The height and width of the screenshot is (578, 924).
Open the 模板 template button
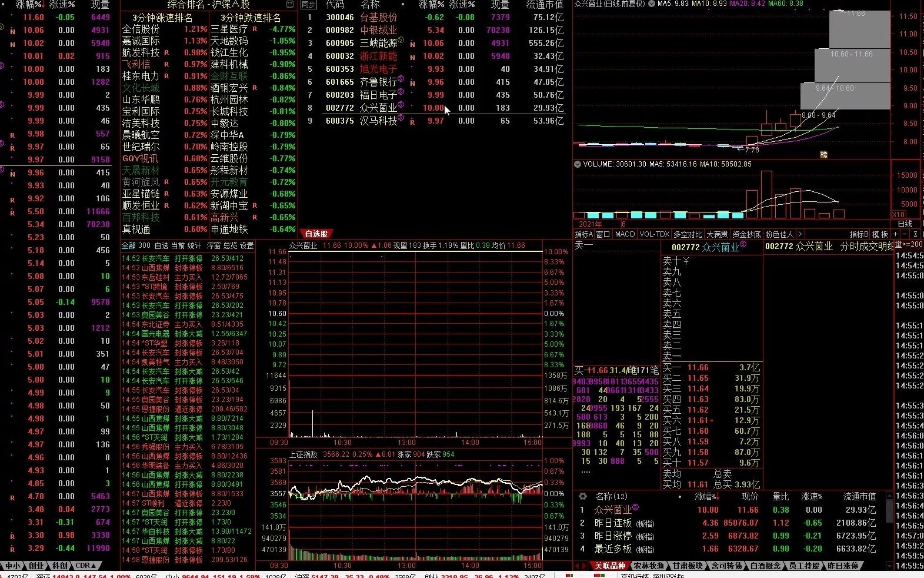(x=880, y=234)
